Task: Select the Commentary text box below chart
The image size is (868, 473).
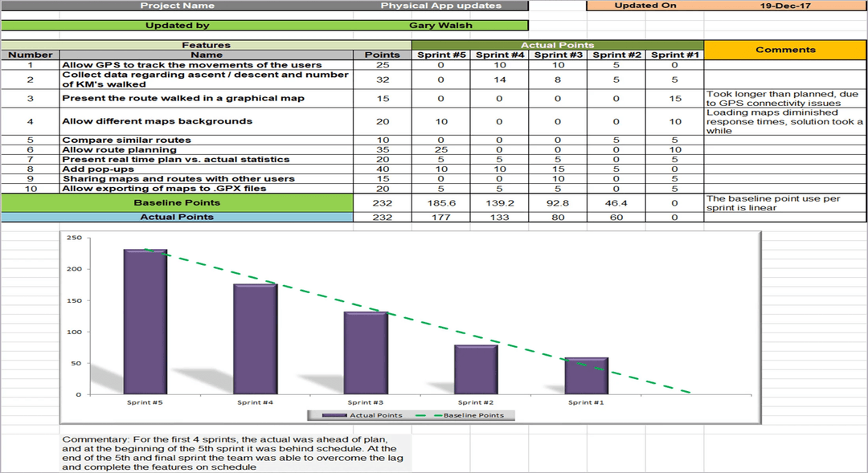Action: [x=235, y=453]
